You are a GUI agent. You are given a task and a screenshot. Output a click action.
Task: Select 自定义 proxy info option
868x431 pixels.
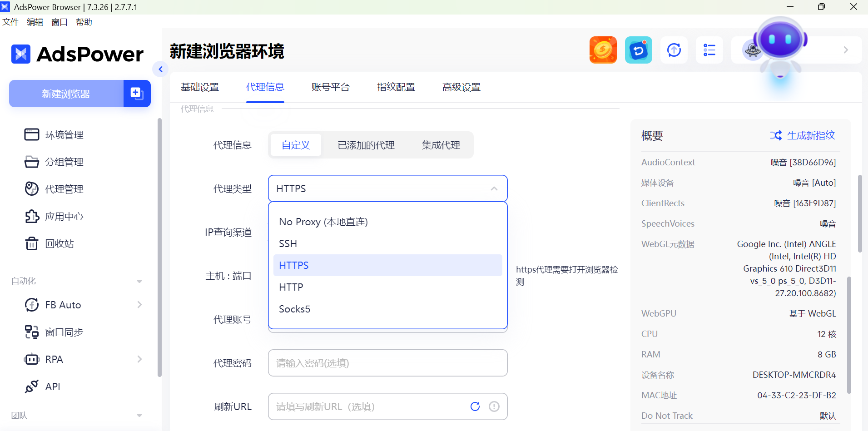pos(296,145)
